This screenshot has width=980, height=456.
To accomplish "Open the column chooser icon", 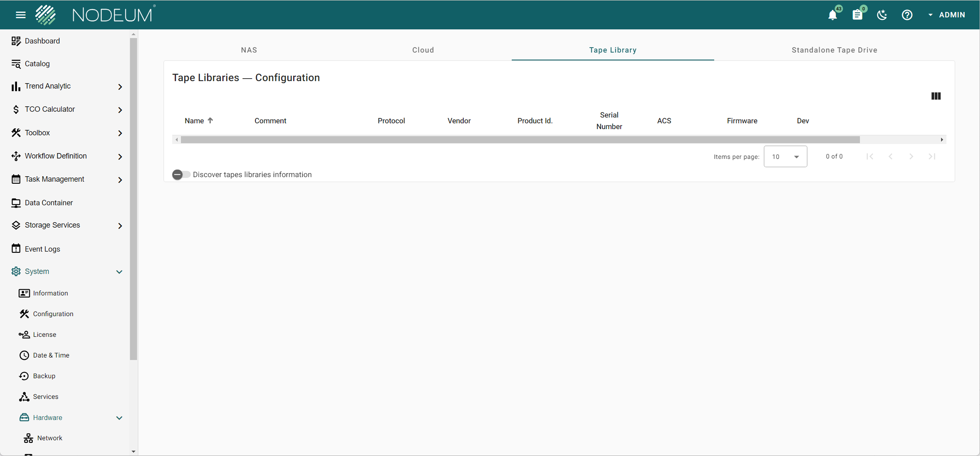I will (936, 96).
